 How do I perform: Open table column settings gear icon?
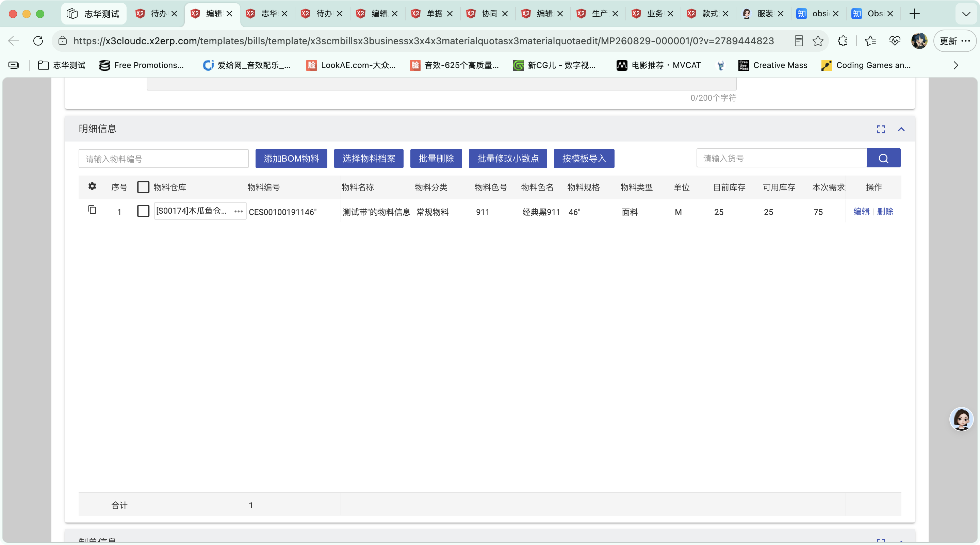(92, 186)
